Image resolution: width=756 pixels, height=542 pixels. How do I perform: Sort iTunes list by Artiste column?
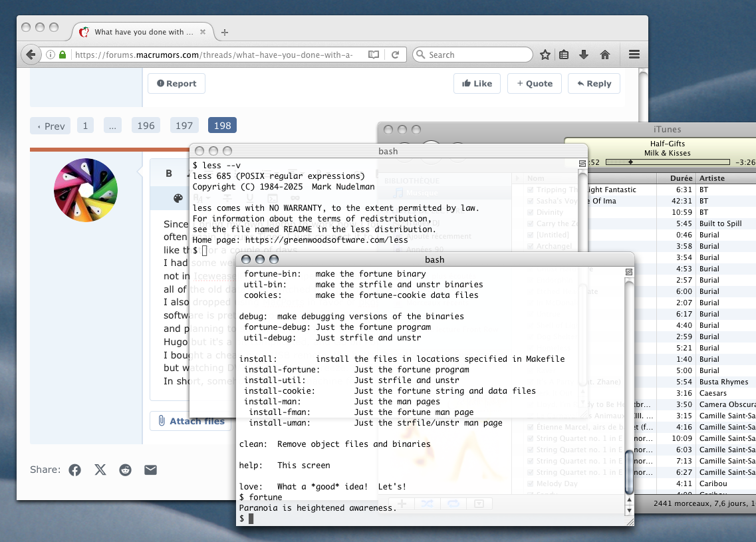(725, 178)
